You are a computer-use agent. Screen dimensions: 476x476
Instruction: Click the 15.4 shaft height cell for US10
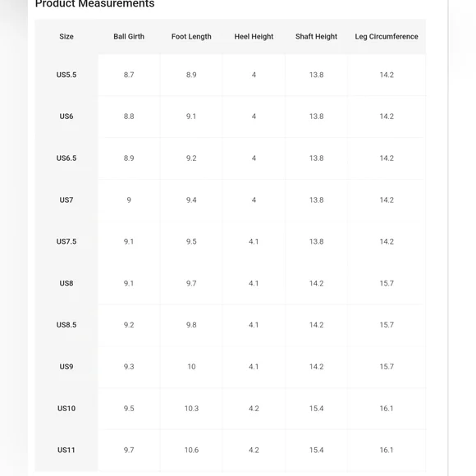[316, 409]
